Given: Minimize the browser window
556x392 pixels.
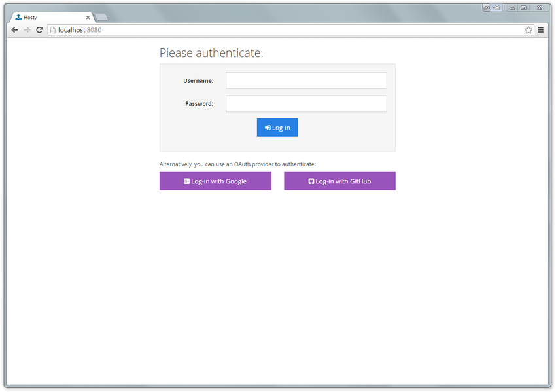Looking at the screenshot, I should point(512,8).
